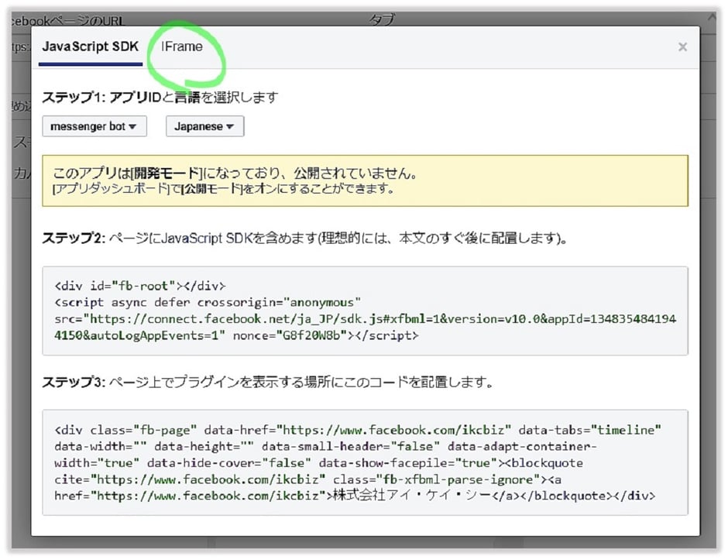Select the JavaScript SDK tab
Screen dimensions: 728x560
(90, 47)
